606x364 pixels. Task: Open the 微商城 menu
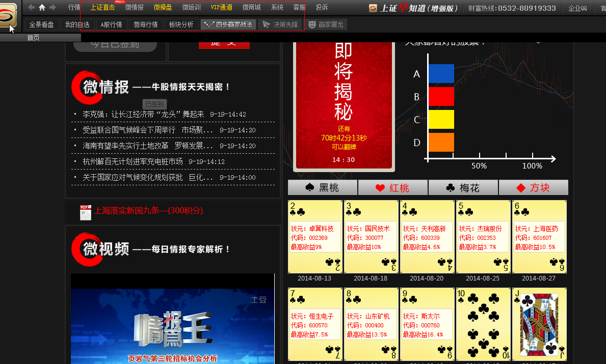click(252, 7)
